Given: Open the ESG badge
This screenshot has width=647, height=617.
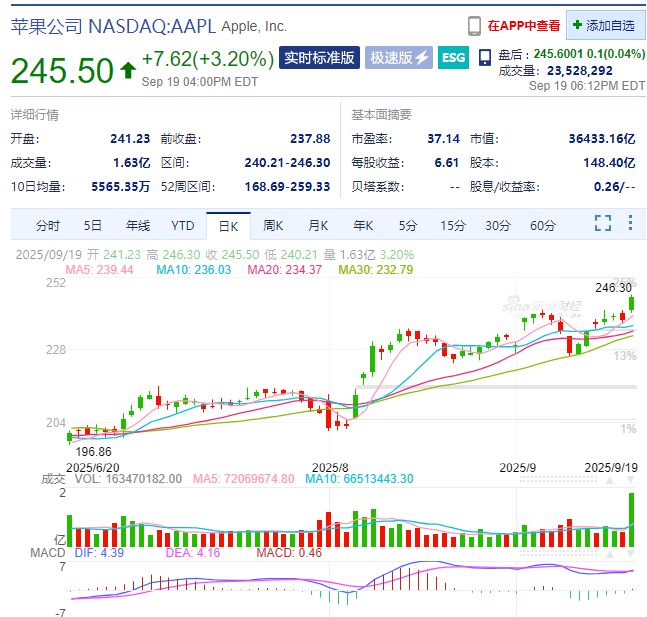Looking at the screenshot, I should coord(453,57).
